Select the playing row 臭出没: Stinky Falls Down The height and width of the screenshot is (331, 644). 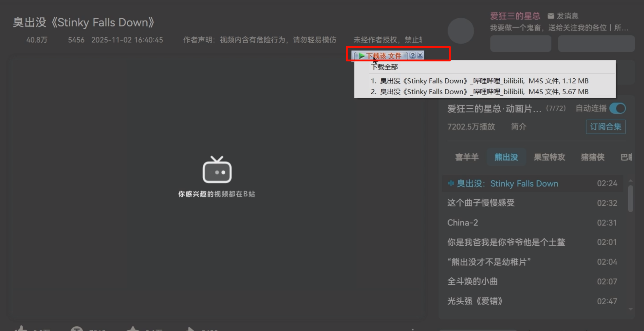point(532,183)
